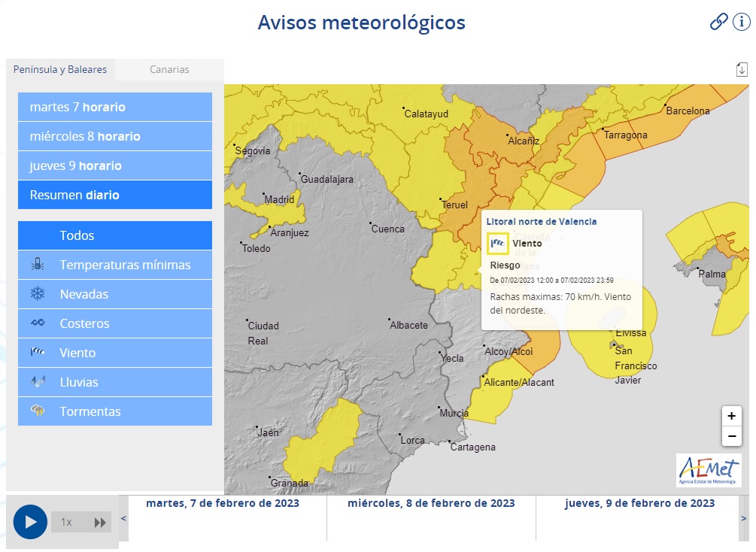This screenshot has height=552, width=756.
Task: Start the warning animation with the play button
Action: (30, 521)
